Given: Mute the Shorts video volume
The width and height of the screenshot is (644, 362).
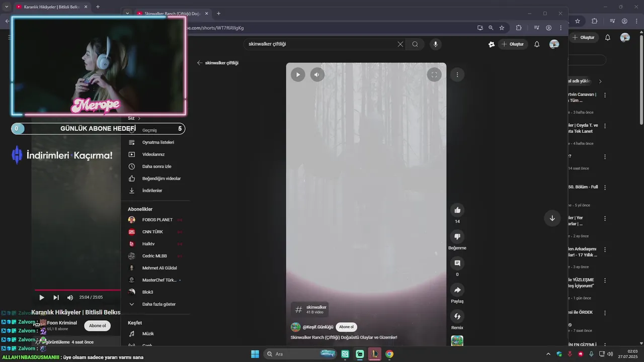Looking at the screenshot, I should click(x=317, y=75).
